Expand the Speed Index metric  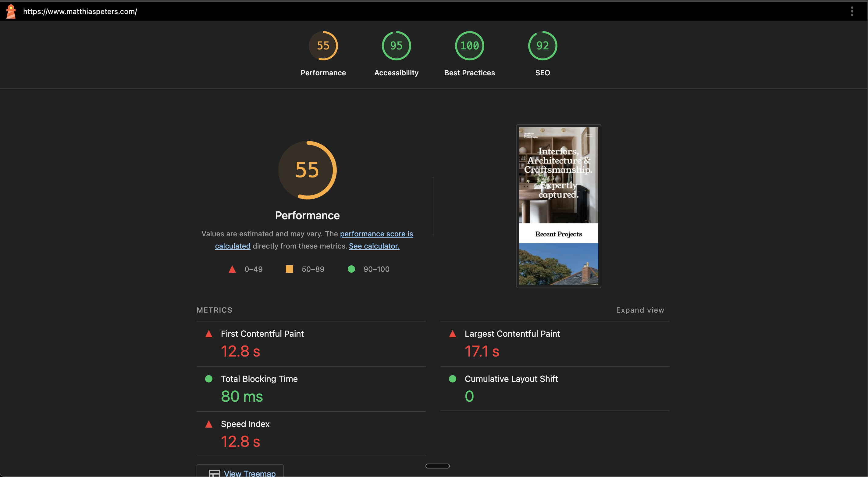[245, 424]
